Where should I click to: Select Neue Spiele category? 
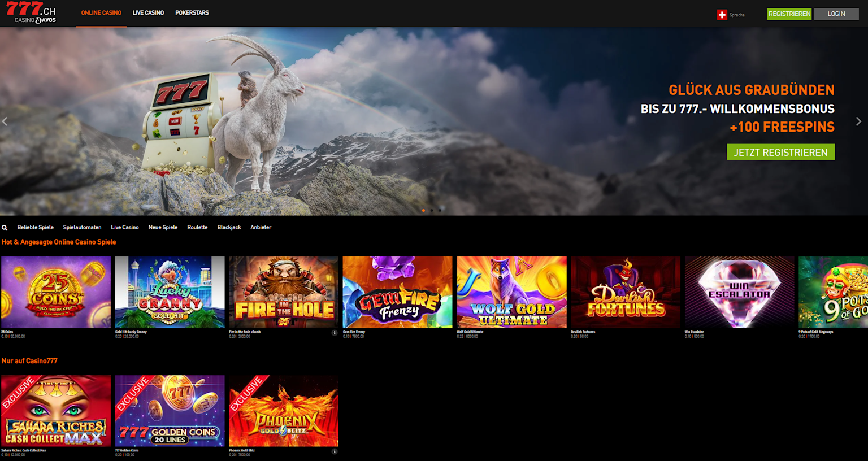pos(163,228)
